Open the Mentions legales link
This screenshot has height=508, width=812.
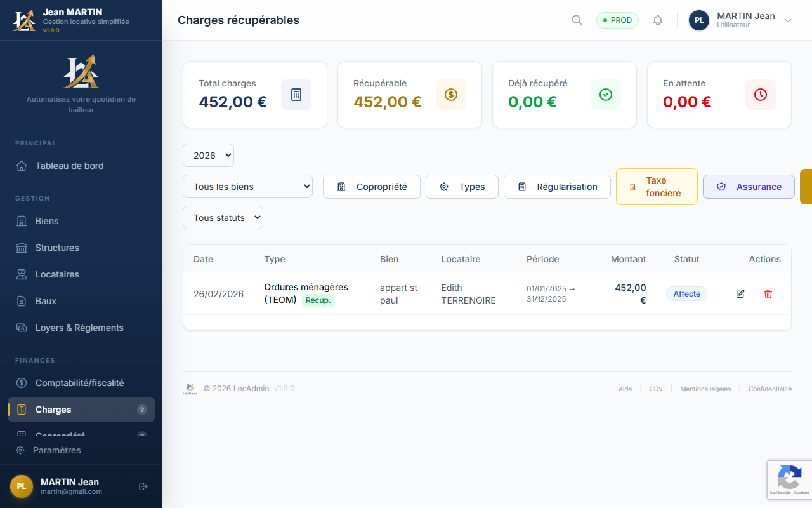tap(705, 389)
